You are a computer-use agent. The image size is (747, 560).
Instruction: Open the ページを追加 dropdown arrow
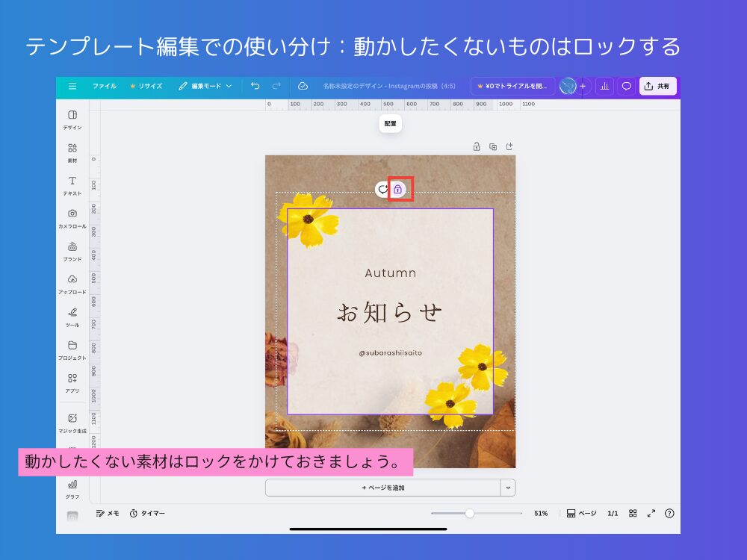point(507,487)
